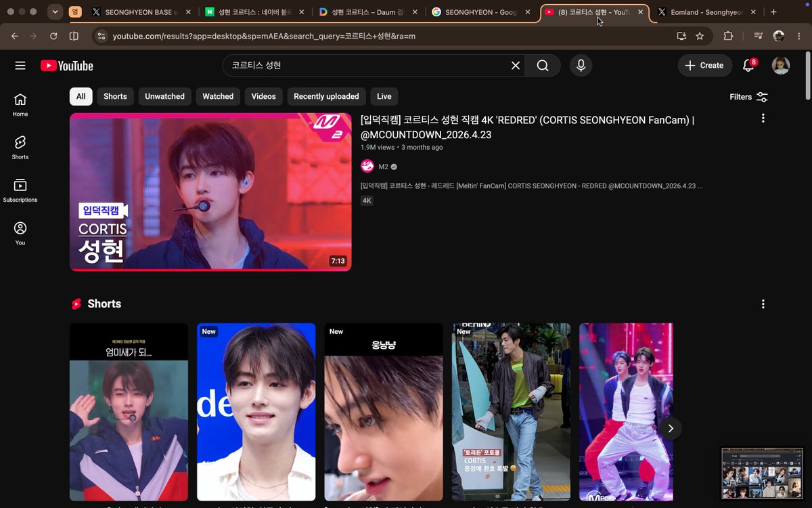
Task: Open the account avatar menu
Action: coord(781,66)
